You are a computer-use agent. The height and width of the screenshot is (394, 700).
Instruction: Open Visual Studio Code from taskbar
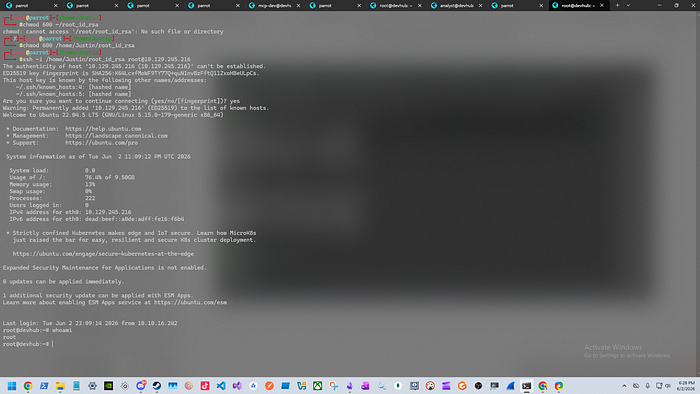click(221, 386)
